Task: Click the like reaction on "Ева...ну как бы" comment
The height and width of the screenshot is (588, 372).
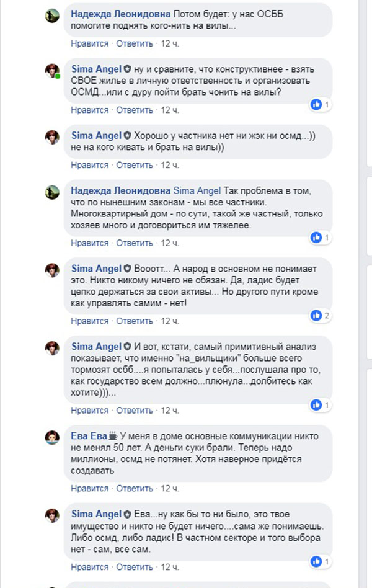Action: pos(316,561)
